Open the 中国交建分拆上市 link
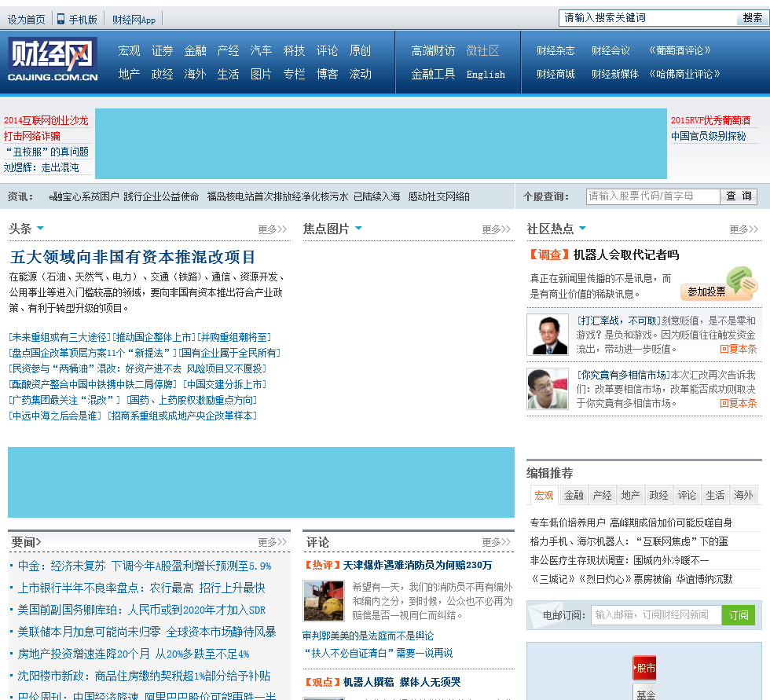The image size is (770, 700). 225,384
